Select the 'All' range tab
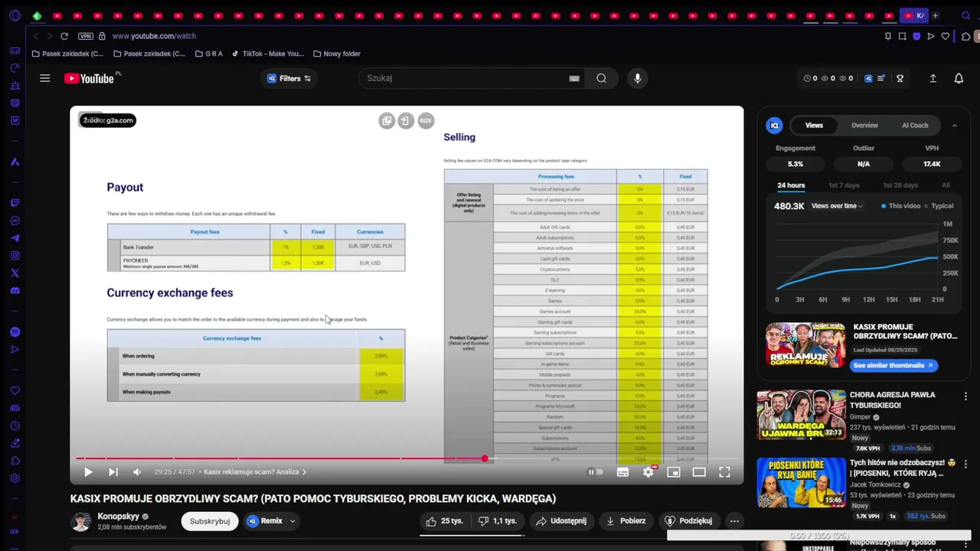Image resolution: width=980 pixels, height=551 pixels. [x=946, y=185]
